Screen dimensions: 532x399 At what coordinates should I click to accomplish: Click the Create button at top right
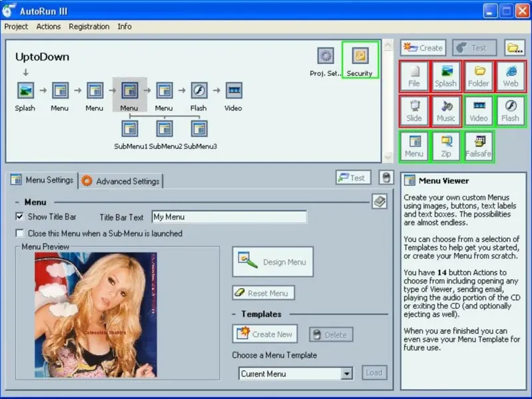pos(424,48)
